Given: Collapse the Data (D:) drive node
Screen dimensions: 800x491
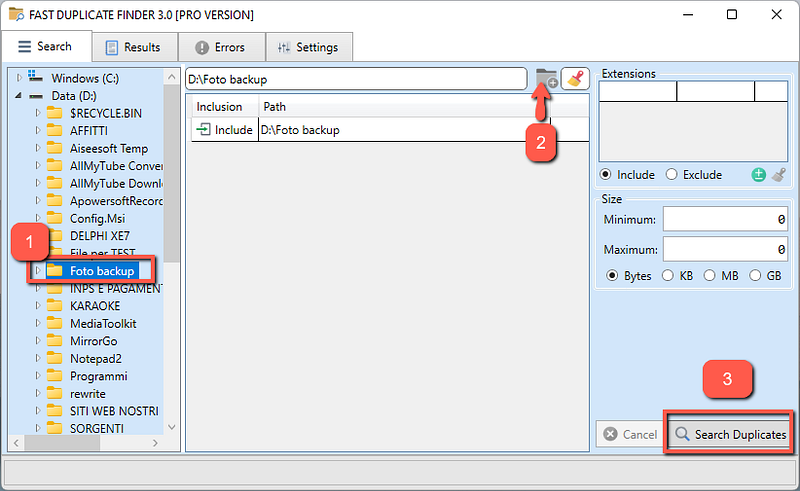Looking at the screenshot, I should [18, 95].
